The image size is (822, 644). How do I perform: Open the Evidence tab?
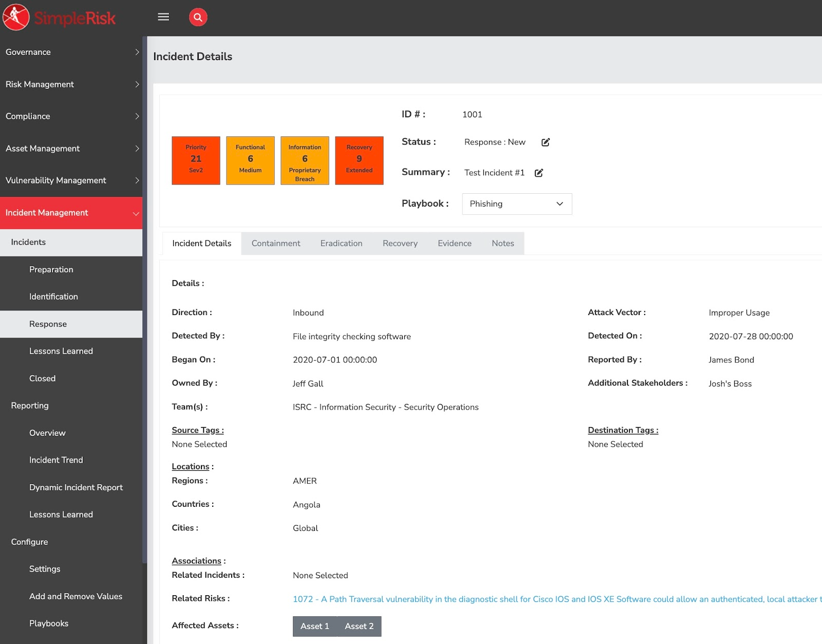point(454,243)
